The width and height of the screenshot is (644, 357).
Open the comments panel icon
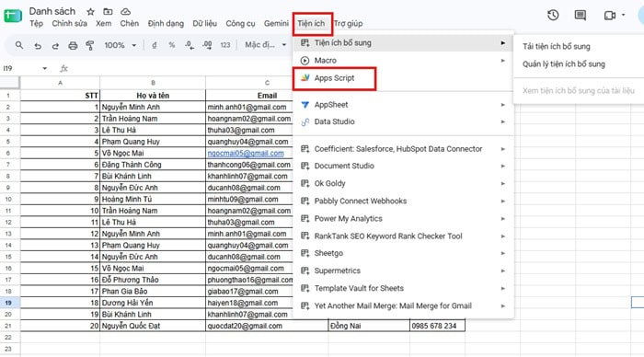coord(580,16)
